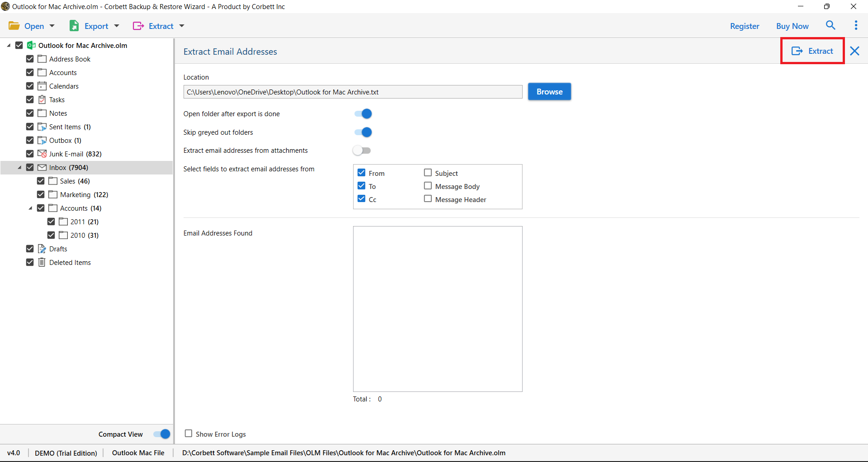Toggle Open folder after export switch
Screen dimensions: 868x462
363,113
